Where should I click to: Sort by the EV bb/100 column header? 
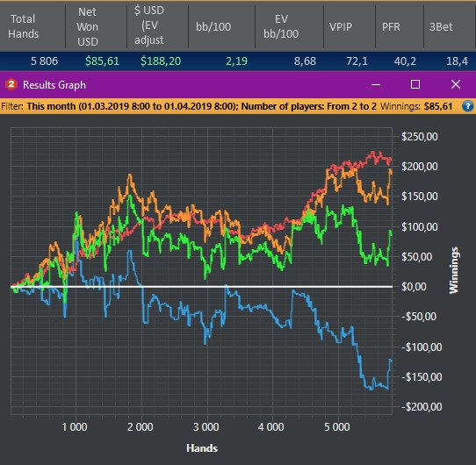click(289, 26)
